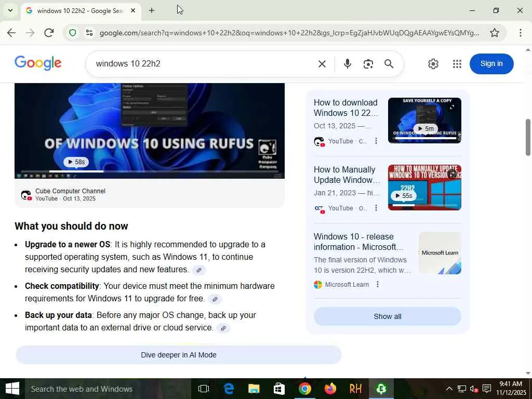The width and height of the screenshot is (532, 399).
Task: Open more options for 'Manually Update' result
Action: click(x=376, y=208)
